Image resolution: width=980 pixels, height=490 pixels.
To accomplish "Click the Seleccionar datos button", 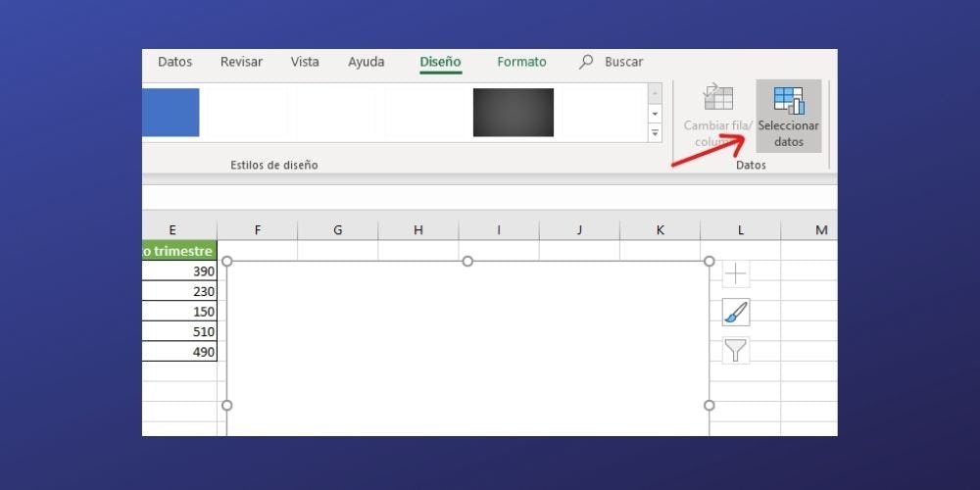I will point(788,117).
